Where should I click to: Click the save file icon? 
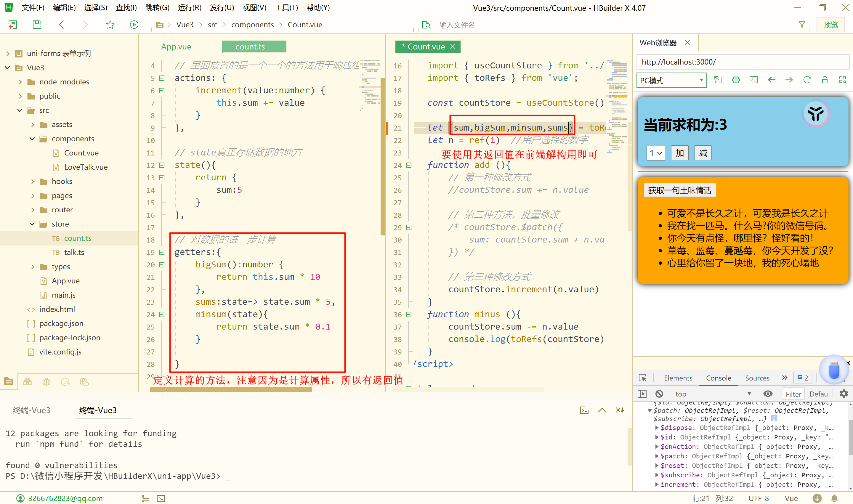[37, 25]
